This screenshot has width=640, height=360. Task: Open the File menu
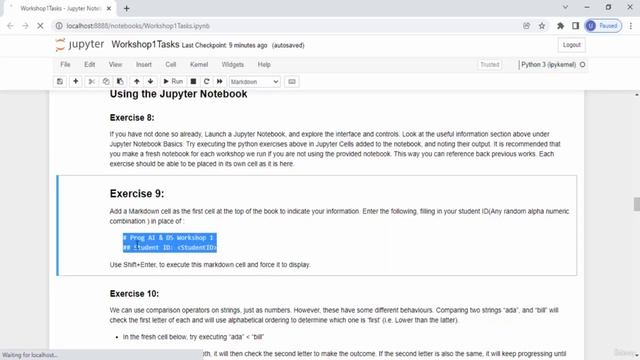point(65,64)
